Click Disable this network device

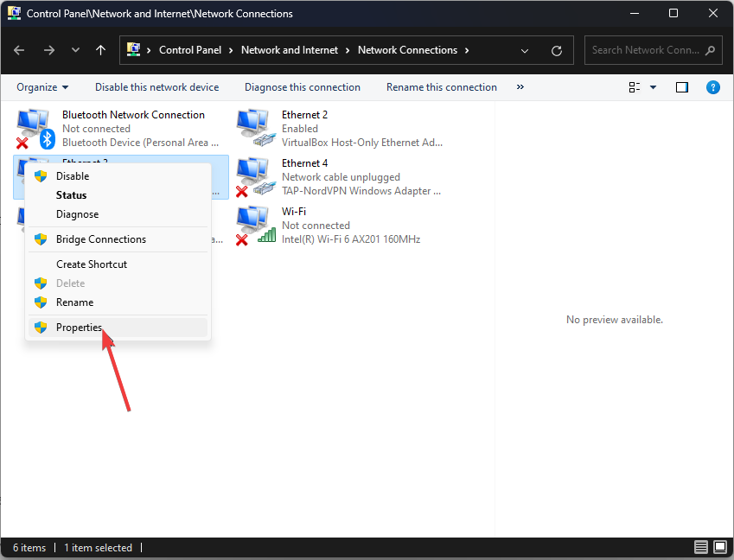[156, 87]
